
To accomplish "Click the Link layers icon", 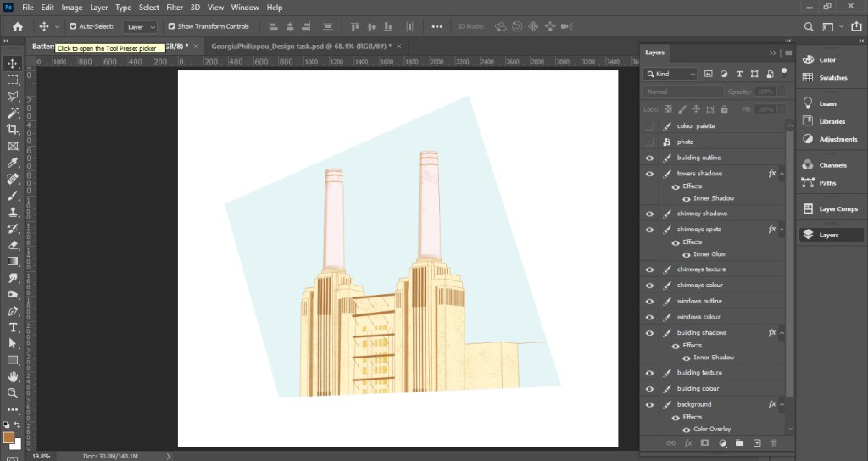I will (670, 443).
